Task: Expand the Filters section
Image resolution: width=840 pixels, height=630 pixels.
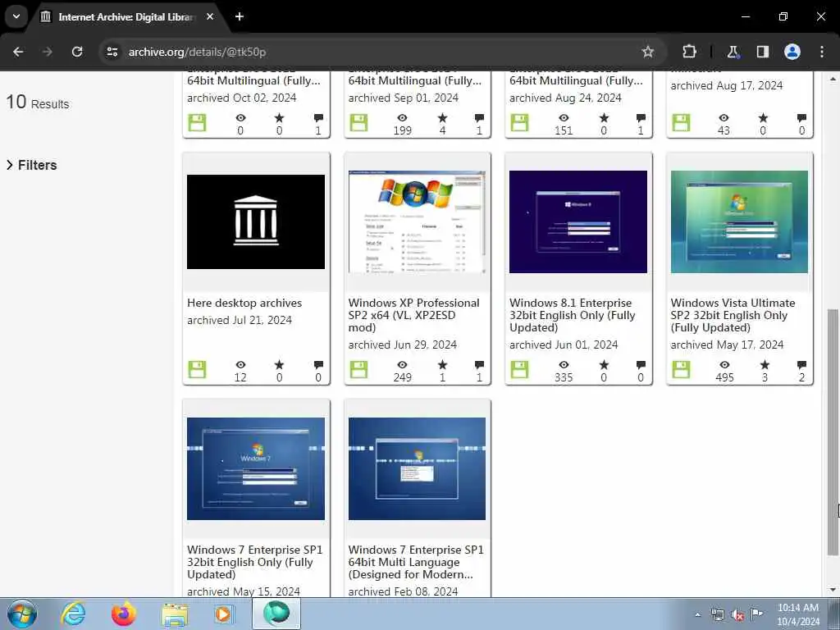Action: [32, 165]
